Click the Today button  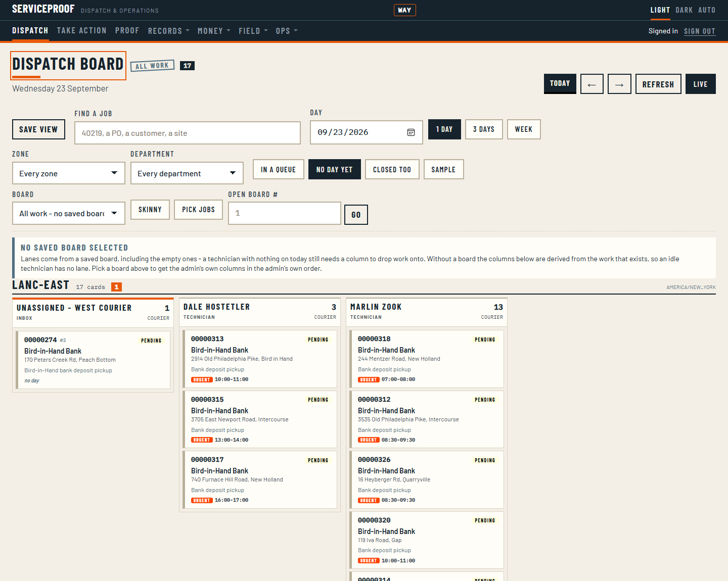pos(560,83)
